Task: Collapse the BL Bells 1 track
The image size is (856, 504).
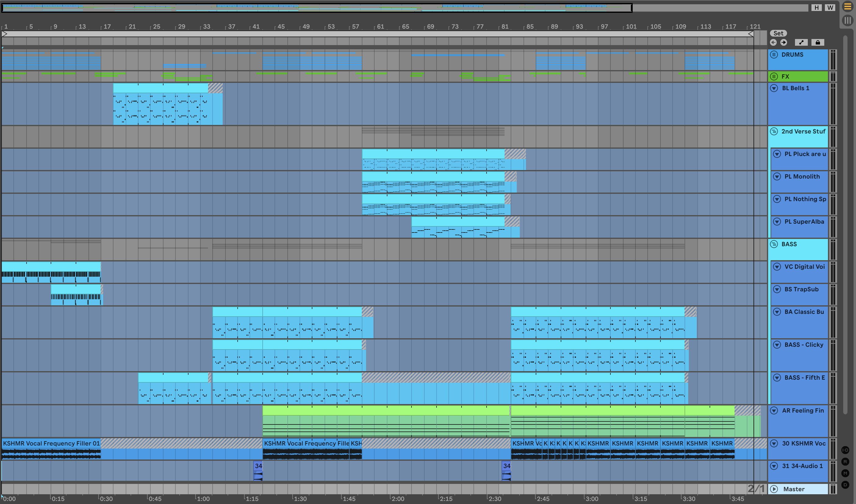Action: click(774, 88)
